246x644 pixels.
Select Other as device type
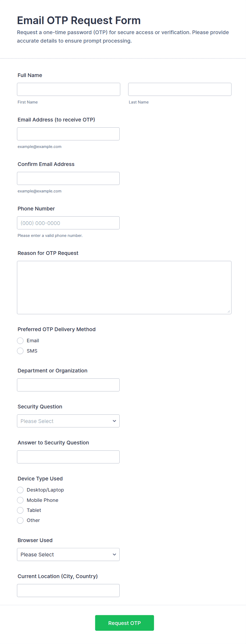pyautogui.click(x=20, y=520)
